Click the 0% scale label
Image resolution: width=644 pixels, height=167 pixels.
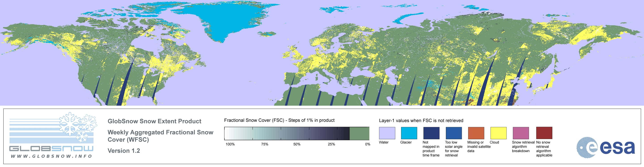click(x=367, y=144)
